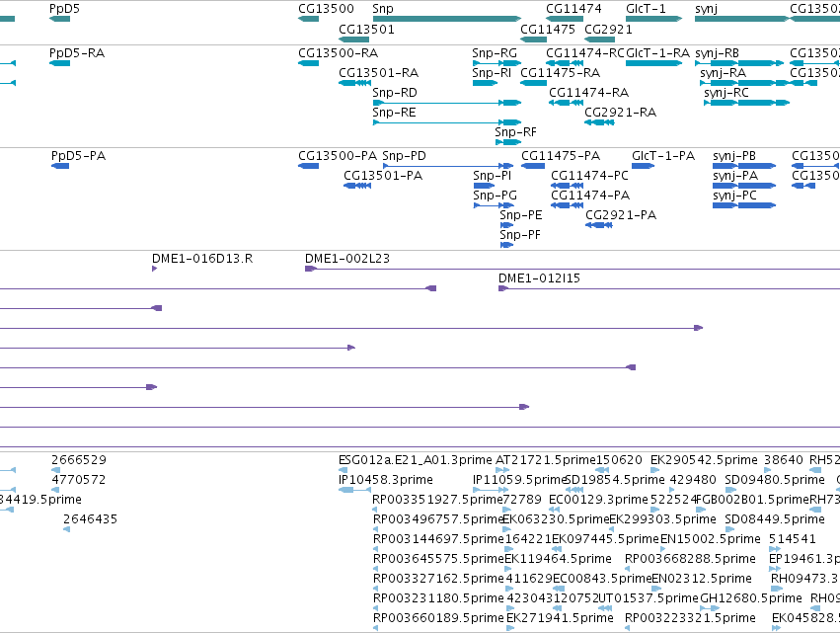Open the DME1-012I15 clone label

pyautogui.click(x=539, y=278)
